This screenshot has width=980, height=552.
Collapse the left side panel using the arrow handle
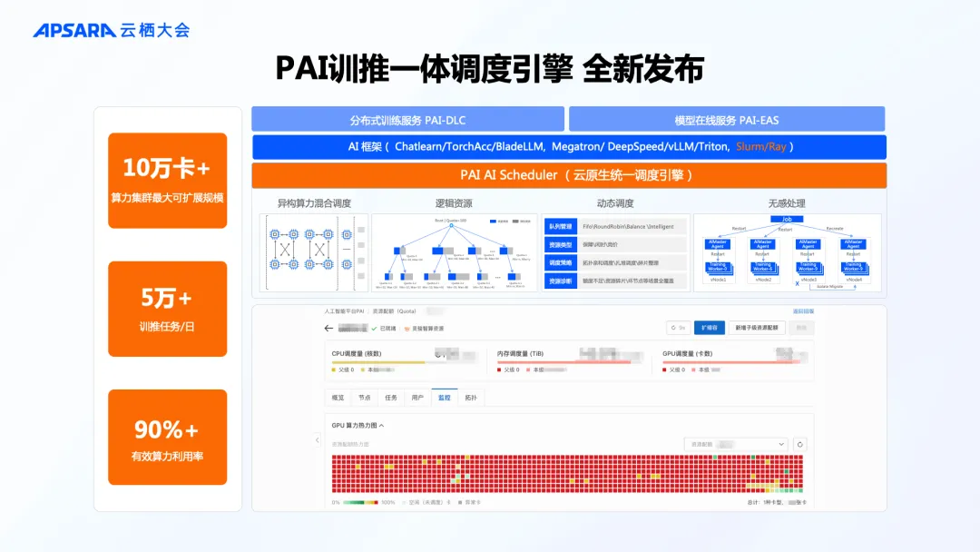[317, 440]
